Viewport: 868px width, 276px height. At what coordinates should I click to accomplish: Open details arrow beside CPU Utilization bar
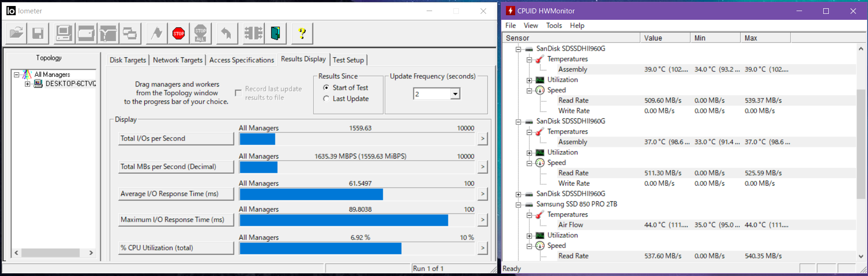(x=482, y=248)
